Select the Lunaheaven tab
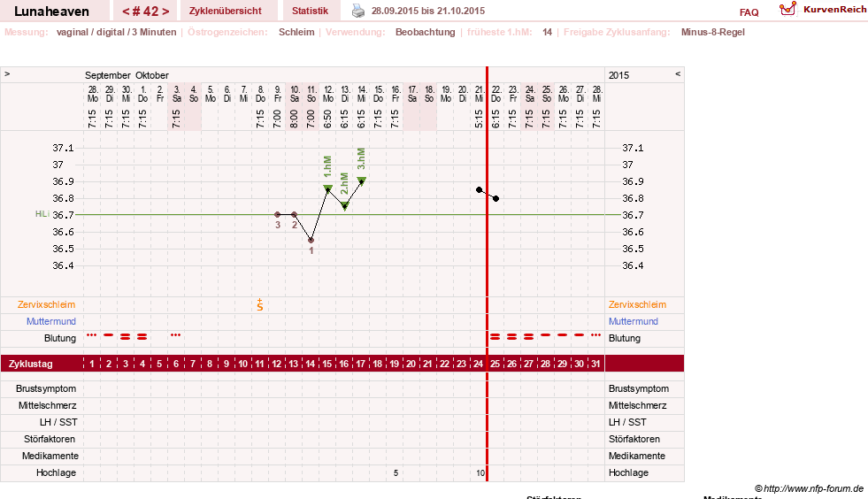Viewport: 868px width, 499px height. 51,12
